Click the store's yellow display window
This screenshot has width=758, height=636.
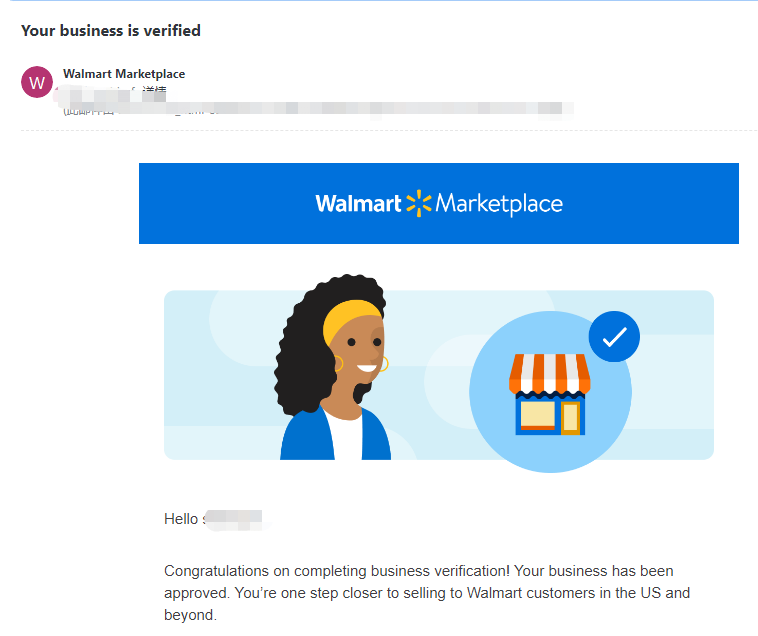pyautogui.click(x=537, y=414)
